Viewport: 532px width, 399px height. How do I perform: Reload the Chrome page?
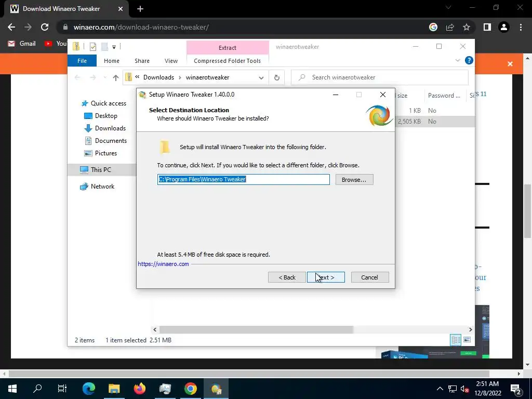(x=45, y=27)
